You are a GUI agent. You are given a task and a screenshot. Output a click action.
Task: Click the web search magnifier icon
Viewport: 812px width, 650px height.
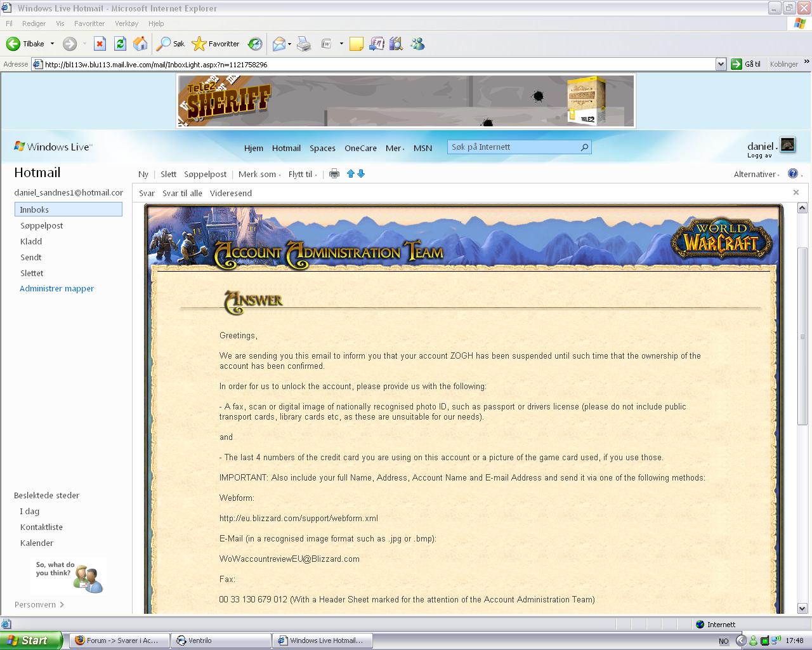click(x=584, y=147)
